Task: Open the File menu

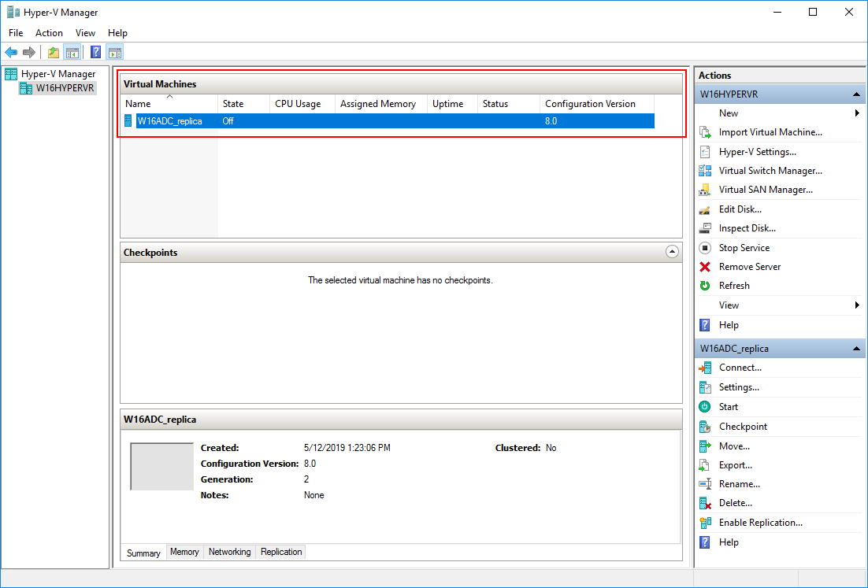Action: point(16,32)
